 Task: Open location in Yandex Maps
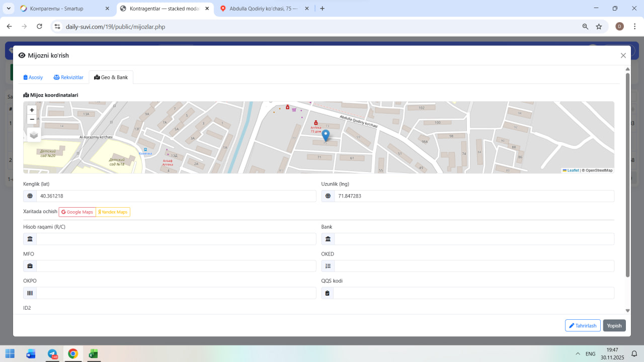pyautogui.click(x=113, y=212)
